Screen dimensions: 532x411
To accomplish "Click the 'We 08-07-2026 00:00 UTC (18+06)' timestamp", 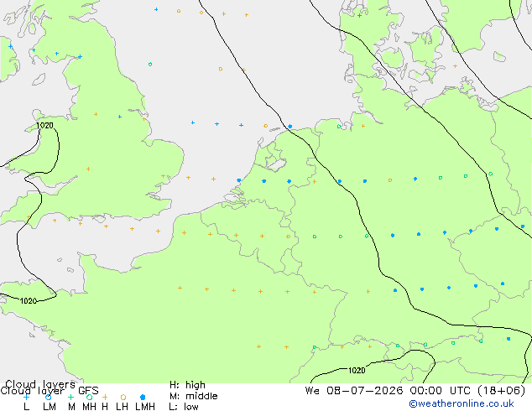I will point(415,391).
